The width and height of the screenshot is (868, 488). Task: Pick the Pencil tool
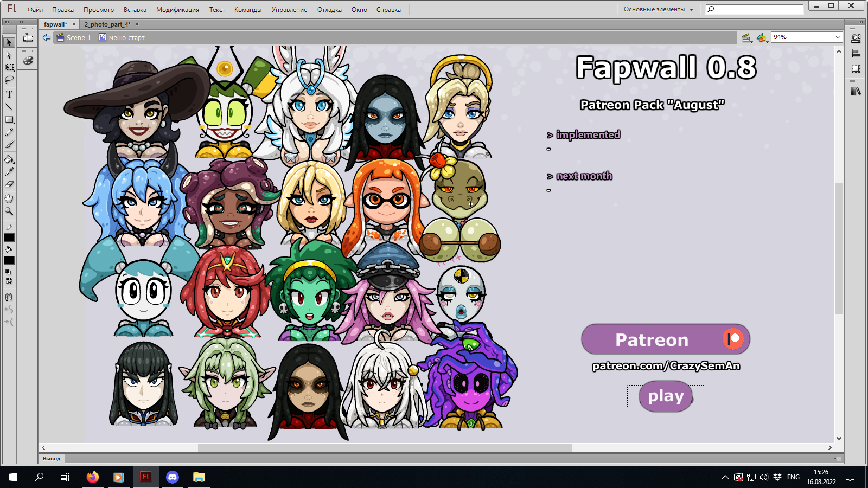pos(9,132)
